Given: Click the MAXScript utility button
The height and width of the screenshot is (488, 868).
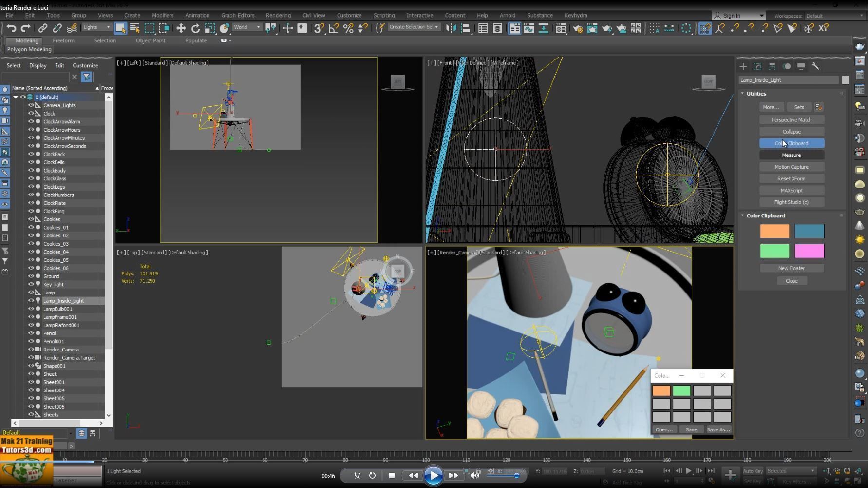Looking at the screenshot, I should 792,191.
